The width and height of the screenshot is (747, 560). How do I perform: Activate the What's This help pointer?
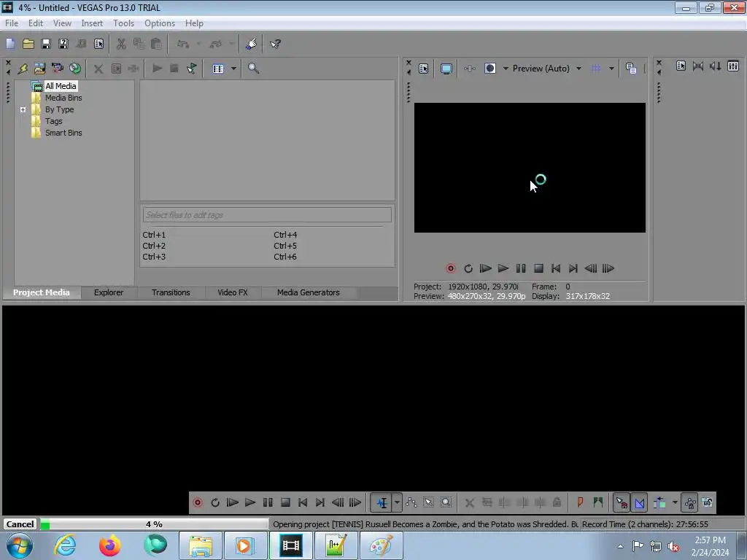pyautogui.click(x=275, y=44)
